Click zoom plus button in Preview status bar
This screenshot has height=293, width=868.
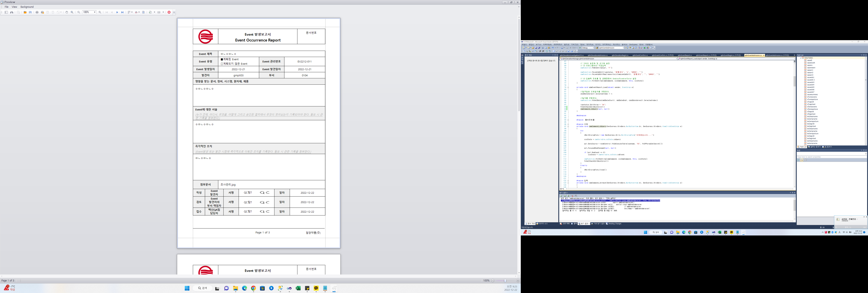[x=518, y=281]
